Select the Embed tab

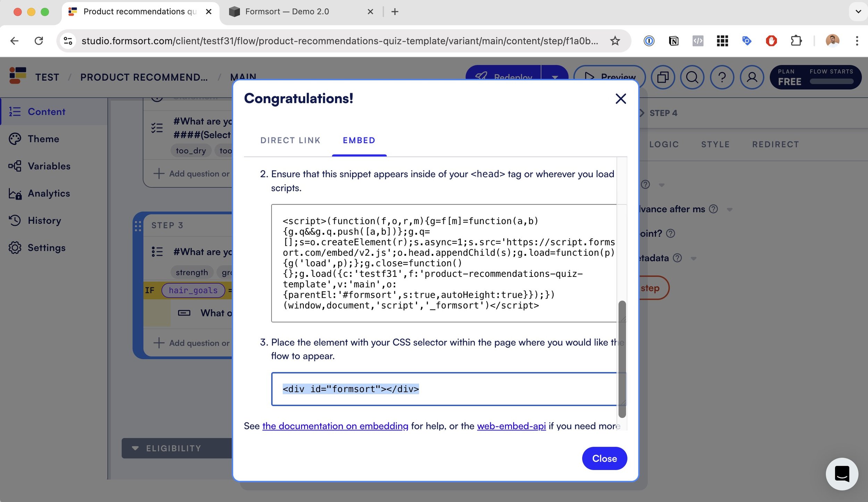coord(359,140)
